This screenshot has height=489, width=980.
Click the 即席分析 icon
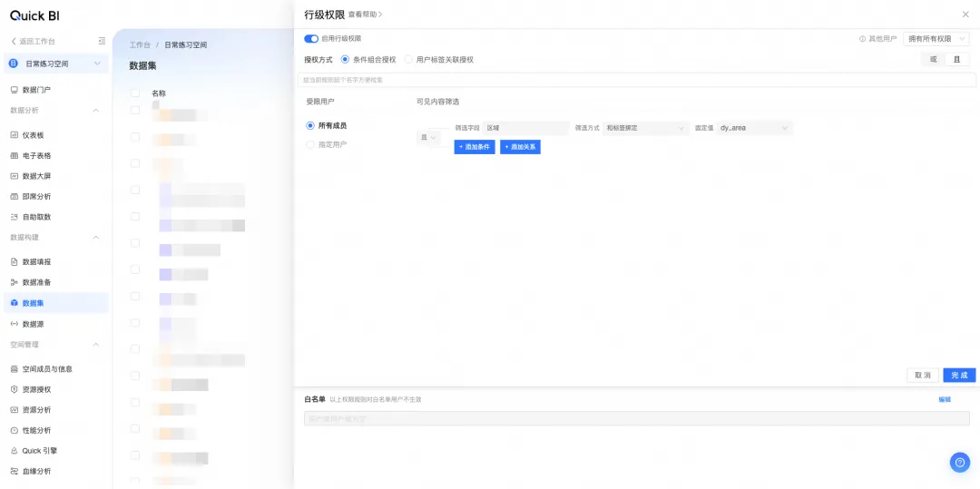pyautogui.click(x=15, y=197)
